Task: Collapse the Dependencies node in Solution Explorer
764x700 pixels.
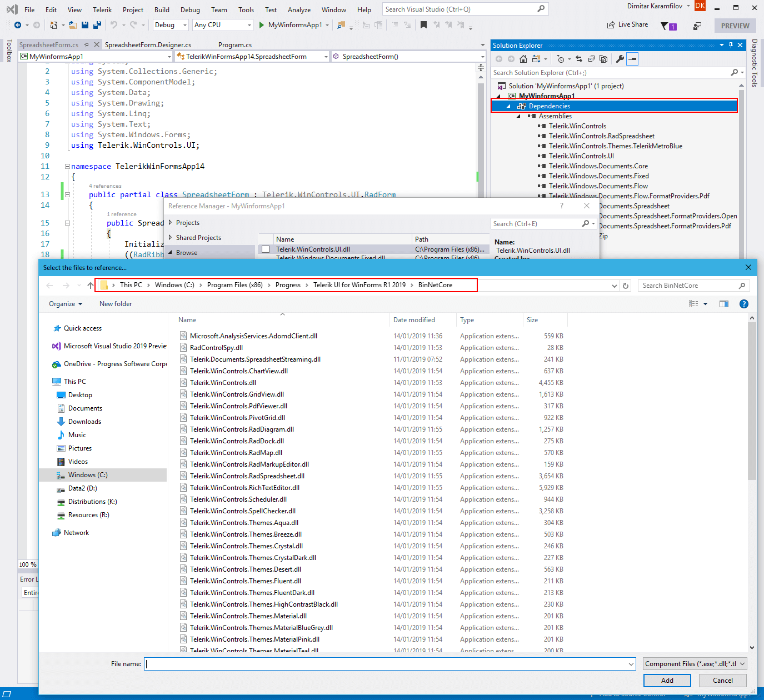Action: tap(508, 106)
